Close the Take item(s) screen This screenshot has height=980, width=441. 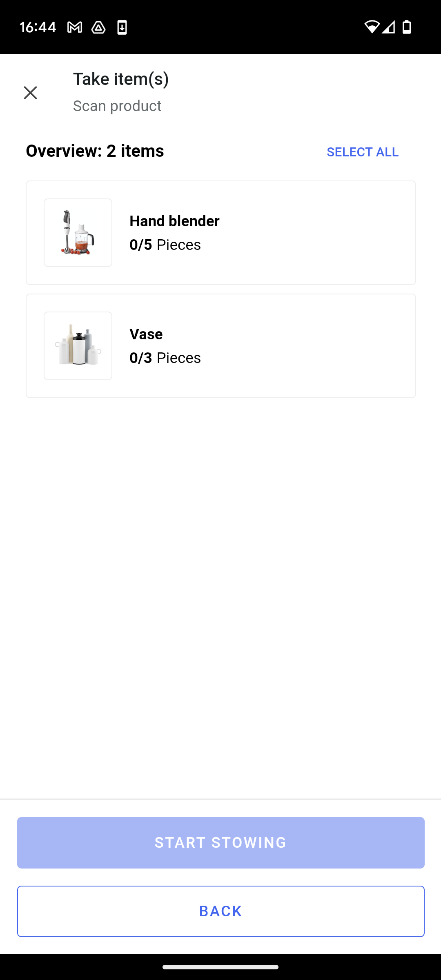click(x=30, y=93)
